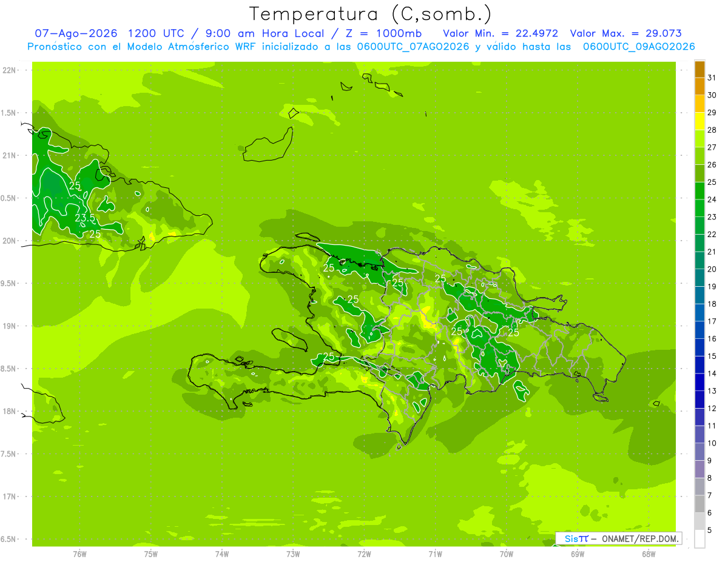Click "Valor Max. = 29.073" text

pos(625,33)
